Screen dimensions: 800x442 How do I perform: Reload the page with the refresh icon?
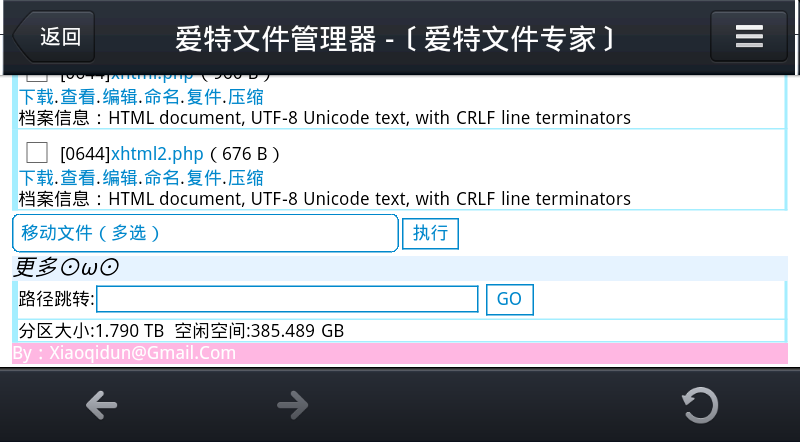coord(699,405)
